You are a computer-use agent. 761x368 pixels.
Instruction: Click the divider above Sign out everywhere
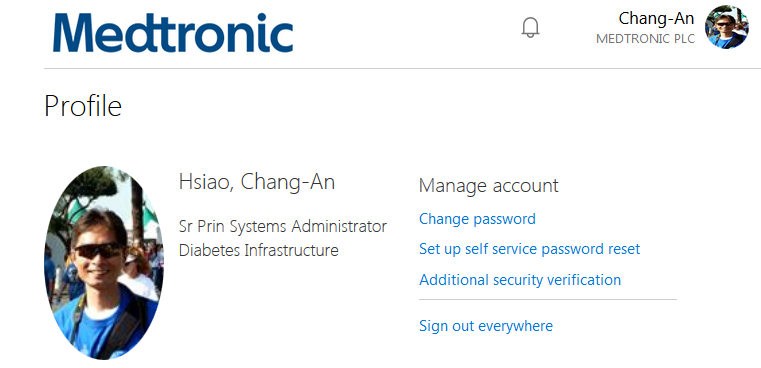pyautogui.click(x=548, y=300)
